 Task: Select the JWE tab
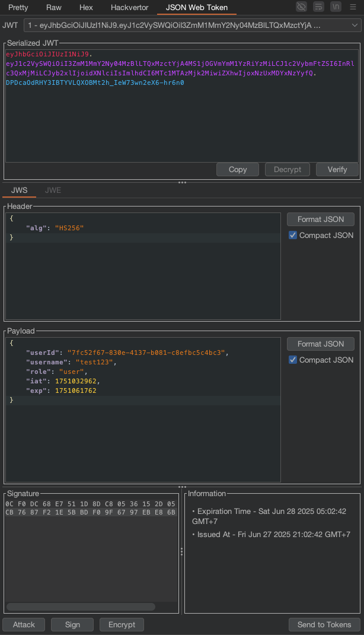(x=53, y=190)
